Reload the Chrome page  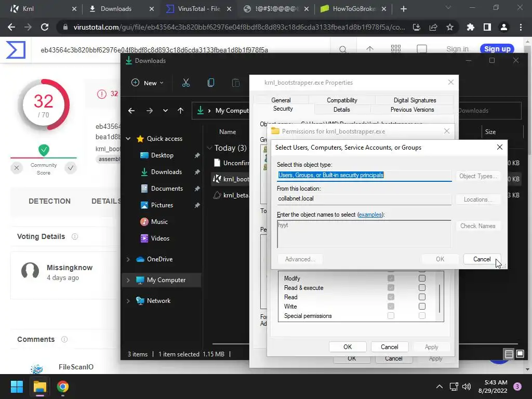click(x=45, y=27)
